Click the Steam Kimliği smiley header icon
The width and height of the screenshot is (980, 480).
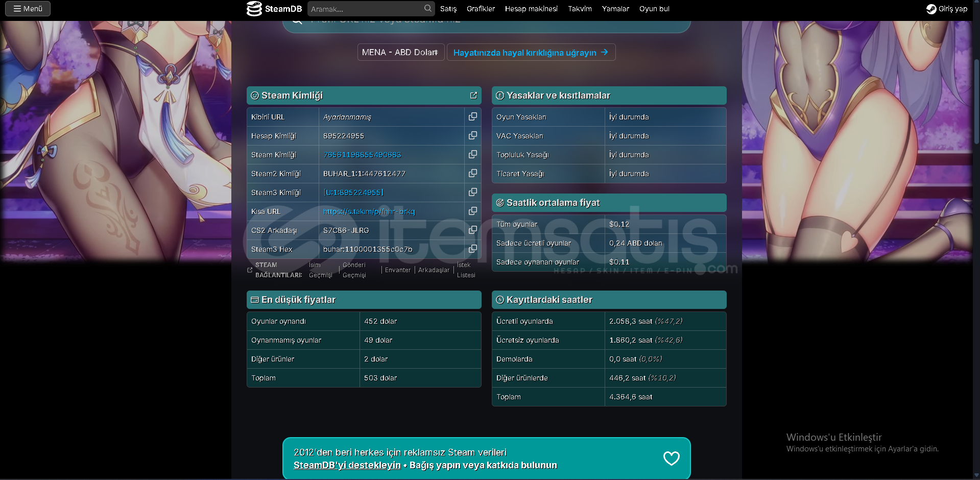point(255,95)
